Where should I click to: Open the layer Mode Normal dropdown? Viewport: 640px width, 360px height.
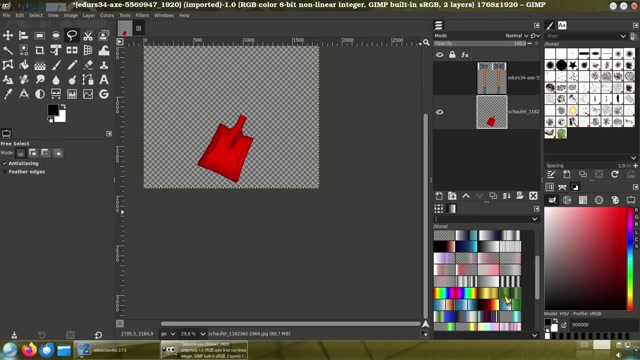(517, 36)
